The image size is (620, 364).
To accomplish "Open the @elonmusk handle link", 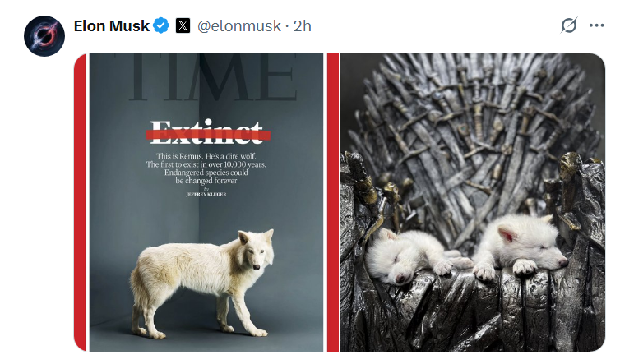I will (238, 26).
